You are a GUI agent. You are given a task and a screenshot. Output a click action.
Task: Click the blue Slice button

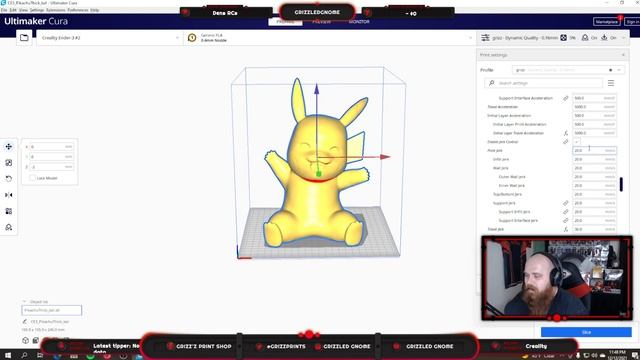coord(586,332)
